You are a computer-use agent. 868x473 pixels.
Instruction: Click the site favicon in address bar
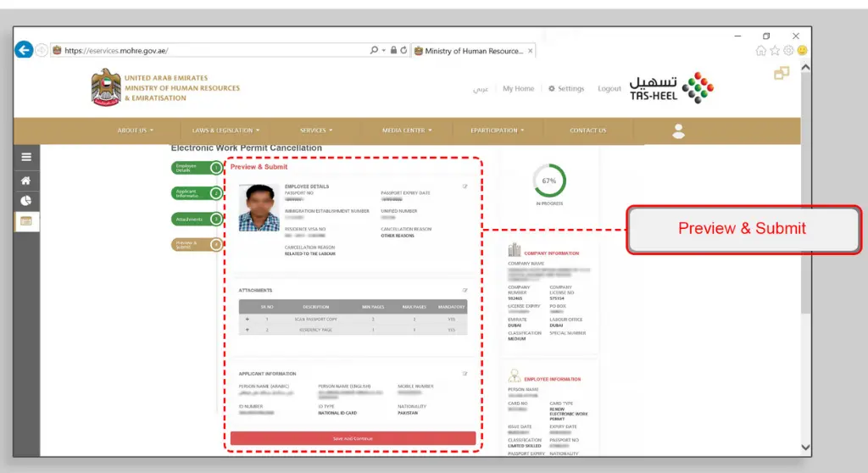click(57, 50)
